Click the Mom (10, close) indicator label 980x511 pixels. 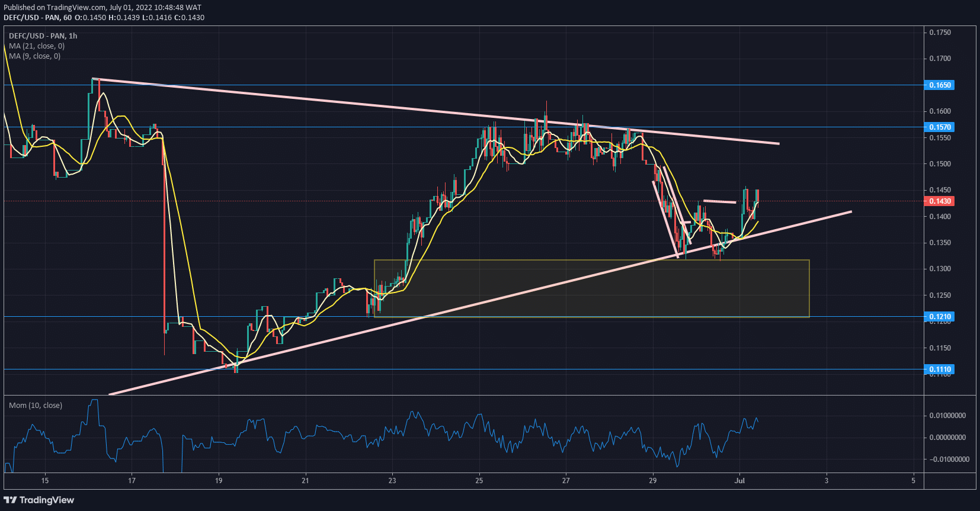(36, 406)
